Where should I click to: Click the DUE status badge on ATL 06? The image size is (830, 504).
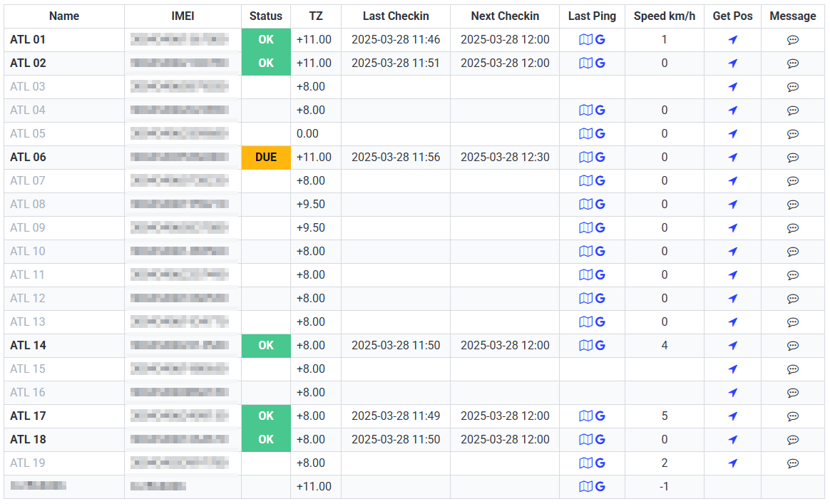265,157
